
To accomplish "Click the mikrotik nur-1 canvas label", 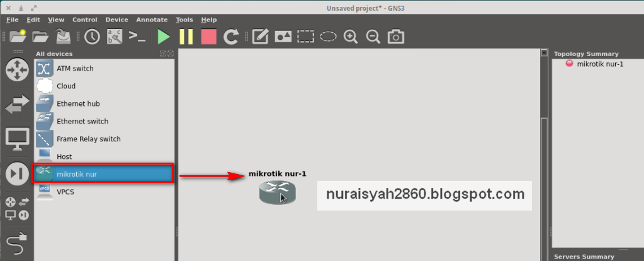I will tap(277, 174).
